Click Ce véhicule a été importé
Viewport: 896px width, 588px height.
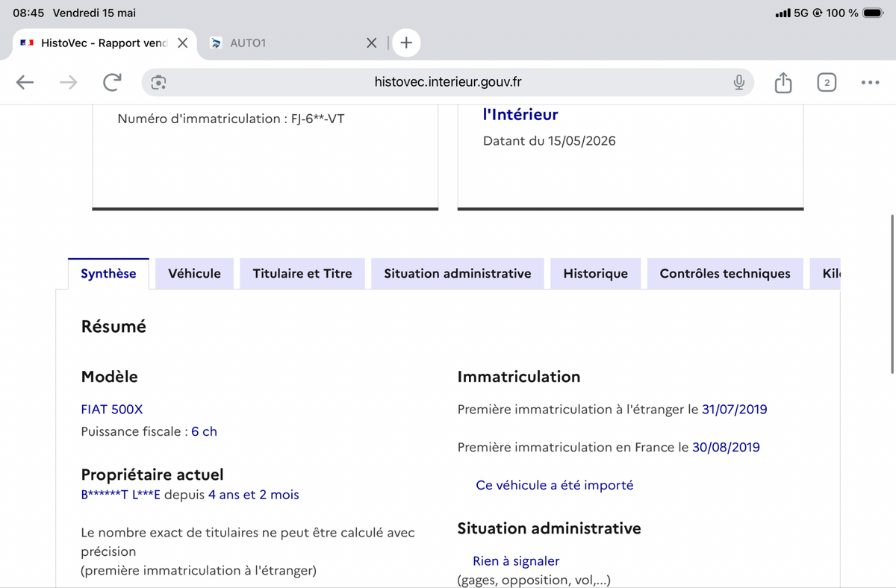click(x=554, y=486)
